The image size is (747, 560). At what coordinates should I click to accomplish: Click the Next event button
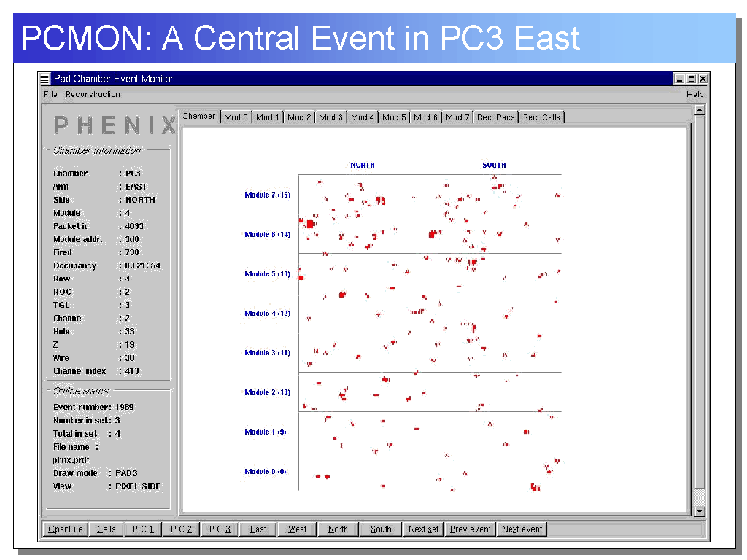[522, 529]
